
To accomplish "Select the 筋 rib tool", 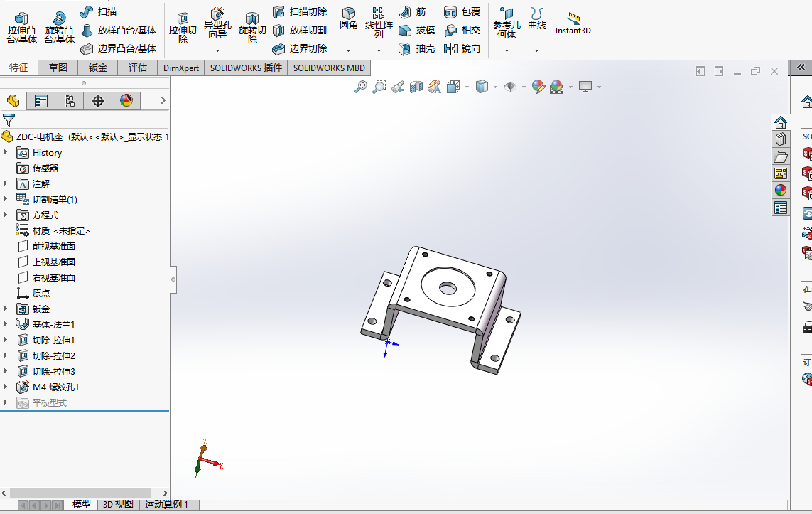I will (x=413, y=11).
